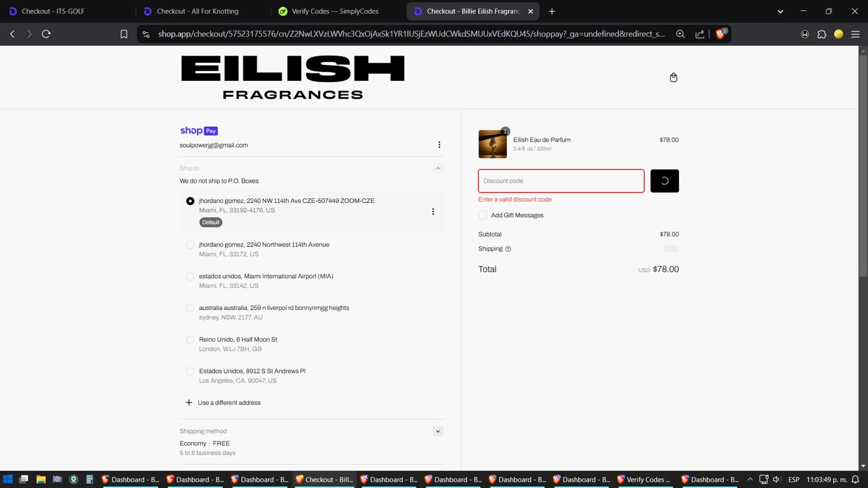868x488 pixels.
Task: Click Use a different address
Action: (229, 402)
